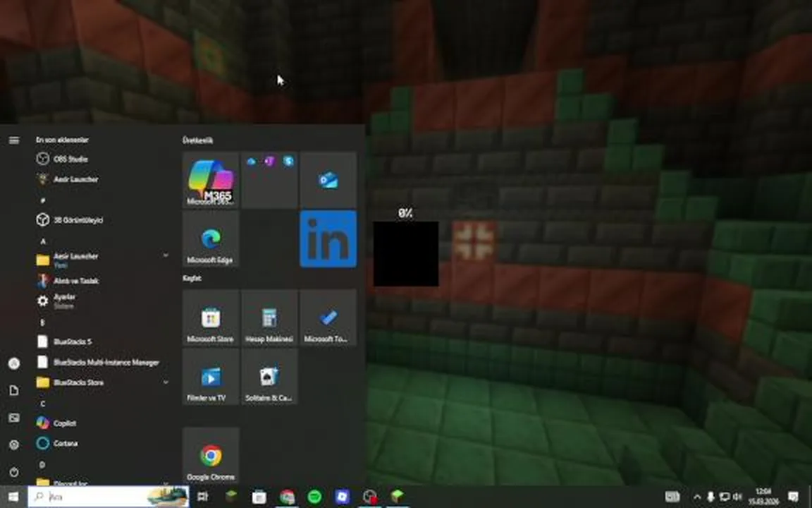This screenshot has height=508, width=812.
Task: Open the Microsoft To Do tile
Action: [328, 317]
